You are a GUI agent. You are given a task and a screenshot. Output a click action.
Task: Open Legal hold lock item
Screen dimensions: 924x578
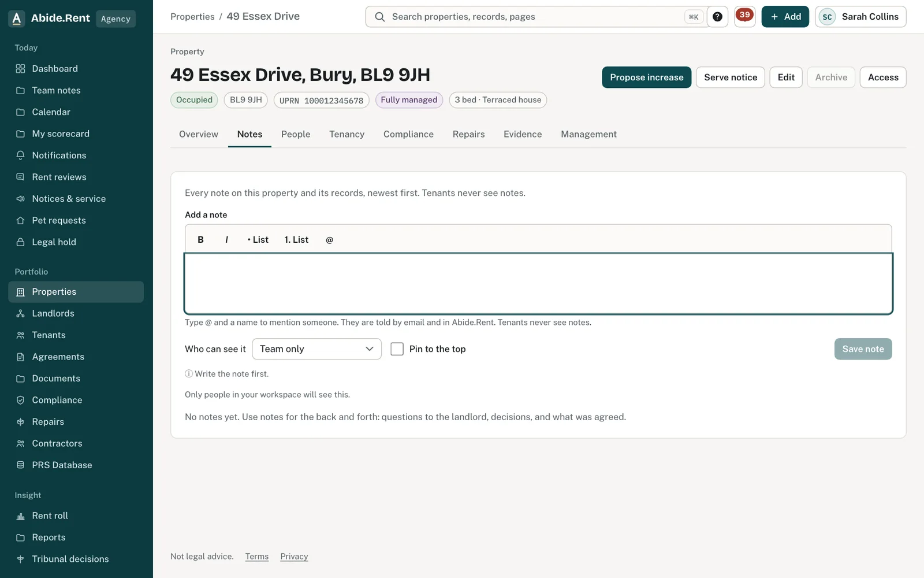click(x=76, y=242)
